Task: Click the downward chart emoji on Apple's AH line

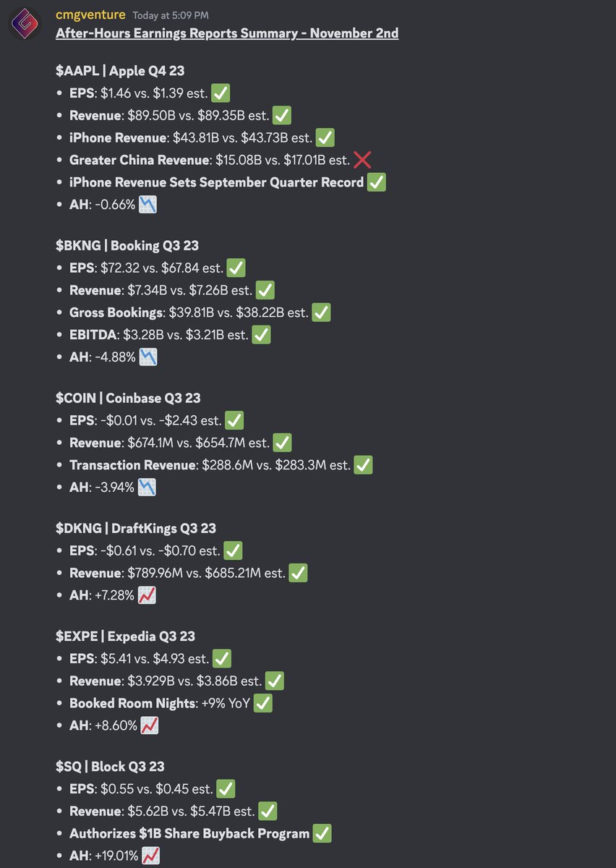Action: pyautogui.click(x=147, y=205)
